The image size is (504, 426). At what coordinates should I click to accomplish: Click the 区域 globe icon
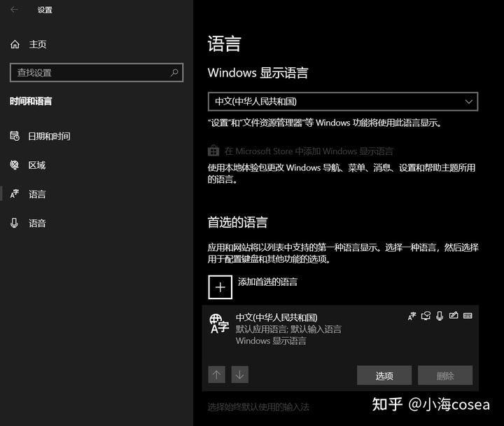15,165
